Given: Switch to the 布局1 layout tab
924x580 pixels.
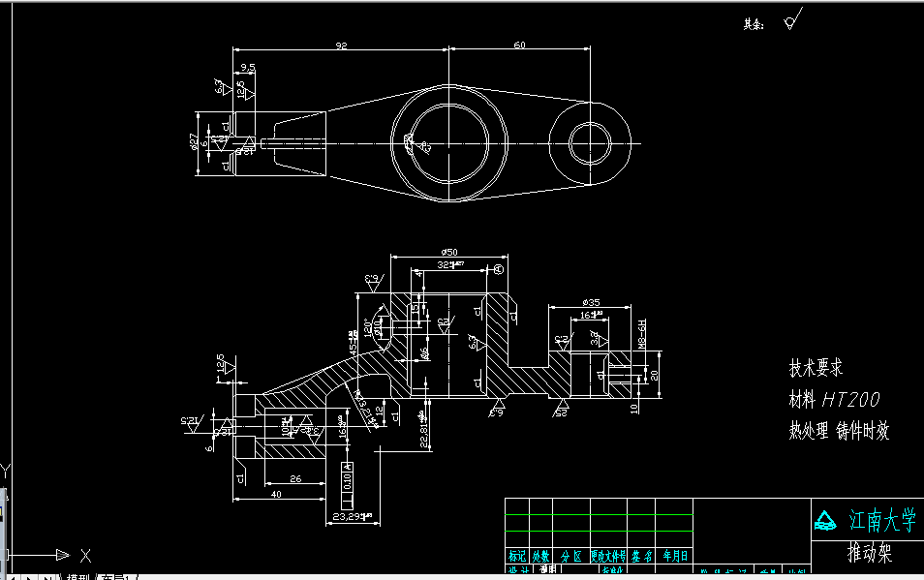Looking at the screenshot, I should pyautogui.click(x=116, y=578).
